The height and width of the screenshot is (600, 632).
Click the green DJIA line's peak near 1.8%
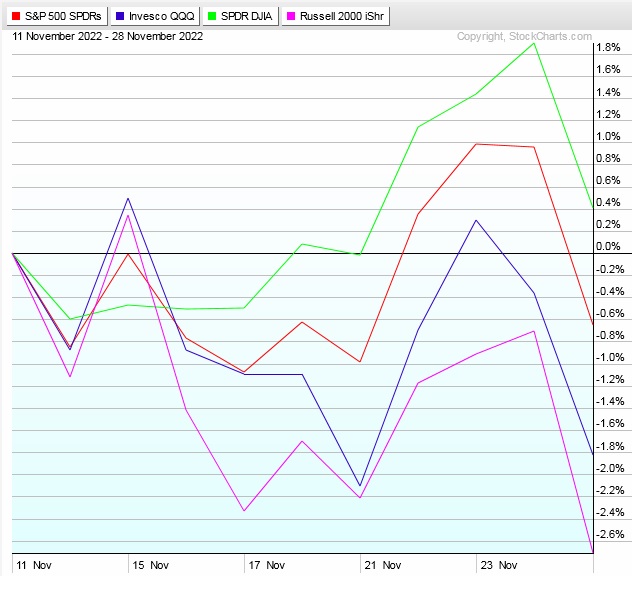pos(534,43)
